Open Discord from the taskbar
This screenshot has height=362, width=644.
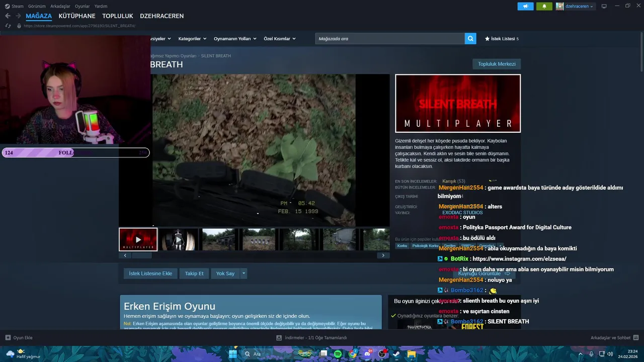(367, 354)
